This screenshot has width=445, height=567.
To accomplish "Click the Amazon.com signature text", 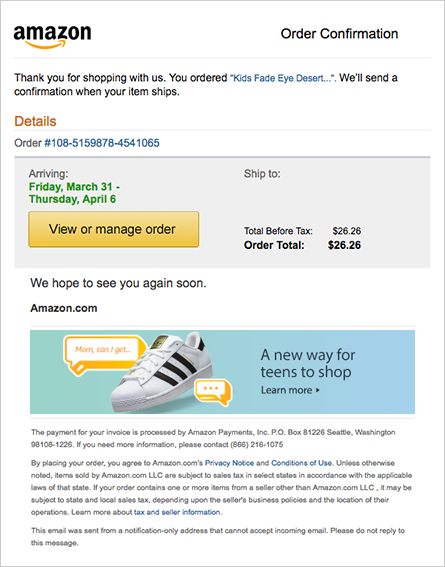I will [64, 308].
